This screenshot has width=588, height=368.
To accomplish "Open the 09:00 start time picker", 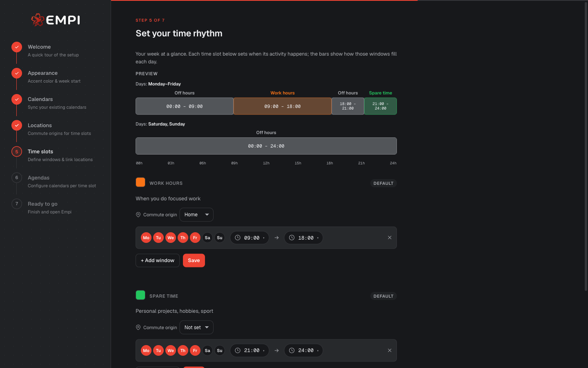I will pos(249,238).
